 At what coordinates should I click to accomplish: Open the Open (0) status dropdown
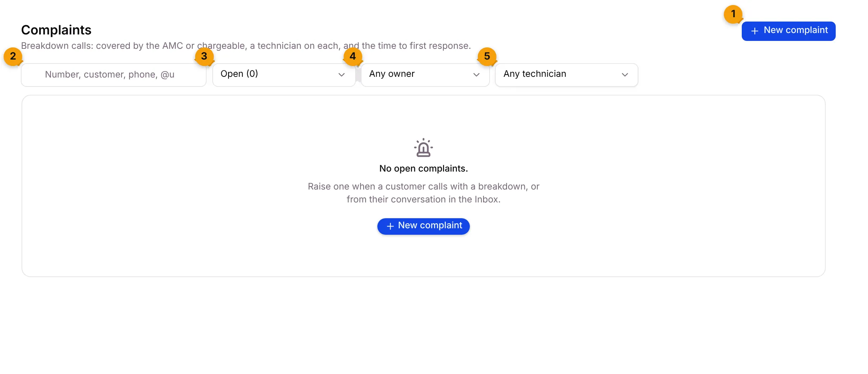pyautogui.click(x=284, y=75)
